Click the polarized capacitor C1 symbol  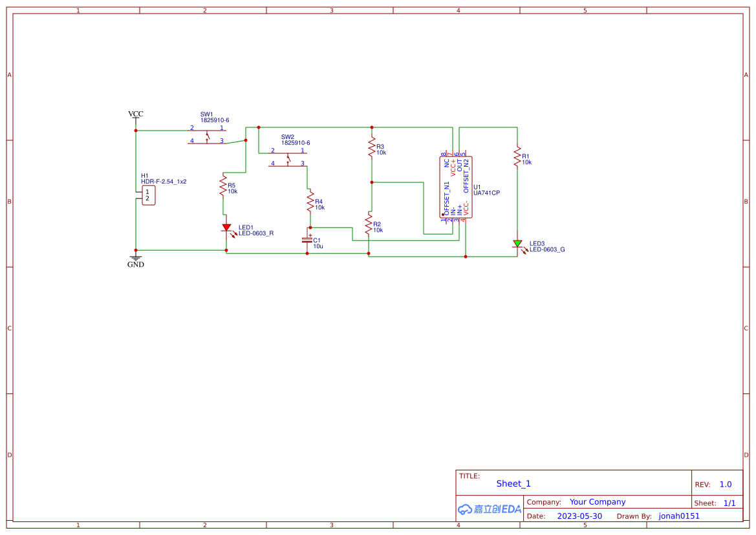tap(307, 240)
